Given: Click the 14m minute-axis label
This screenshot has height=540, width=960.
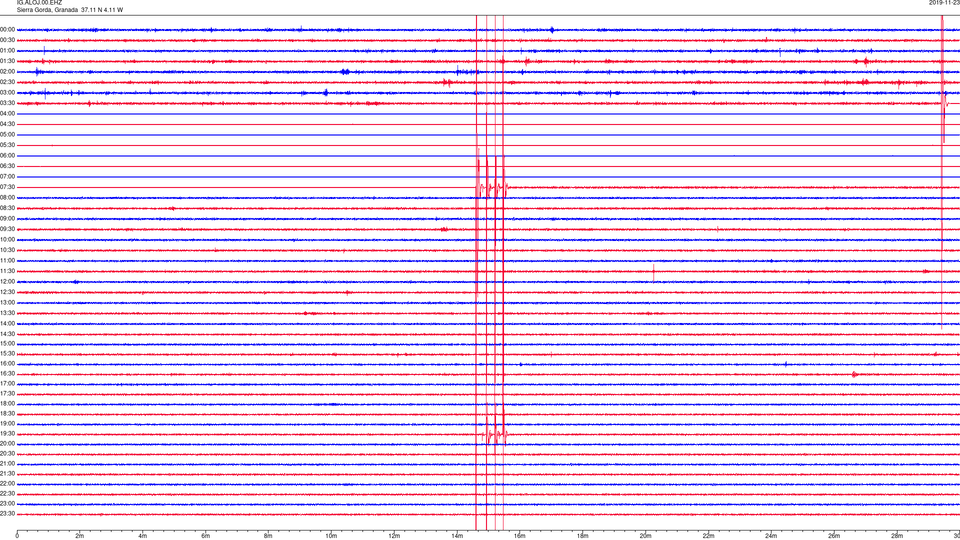Looking at the screenshot, I should [x=457, y=536].
